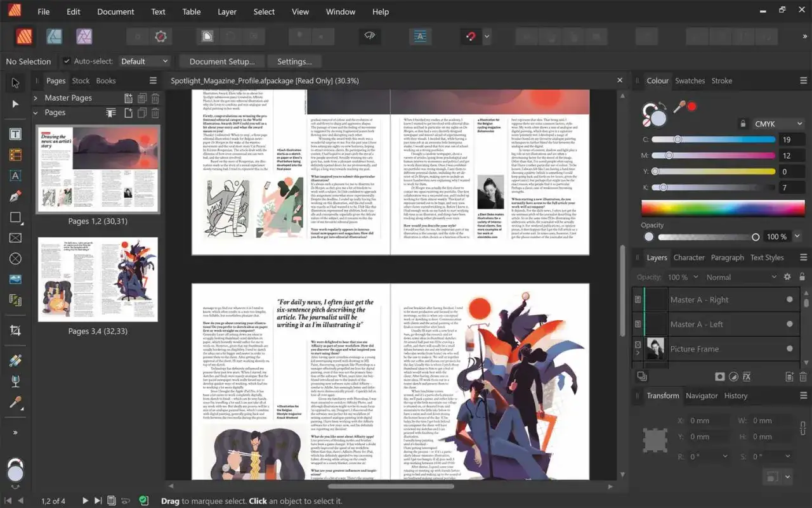Select the Transparency wine-glass tool
The image size is (812, 508).
pos(15,381)
